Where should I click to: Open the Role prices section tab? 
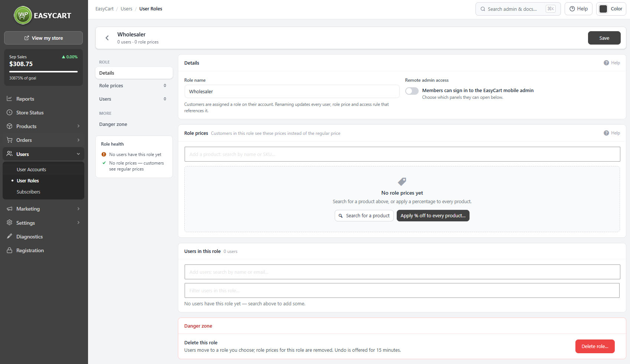(134, 86)
